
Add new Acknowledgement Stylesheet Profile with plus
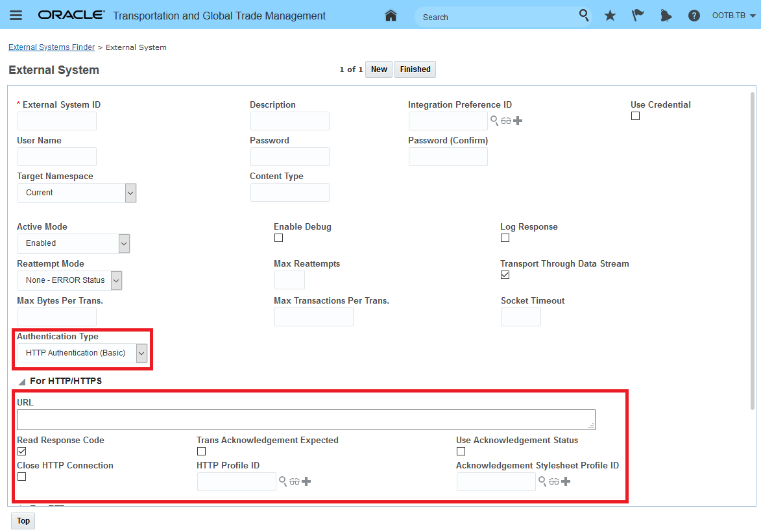(x=566, y=481)
